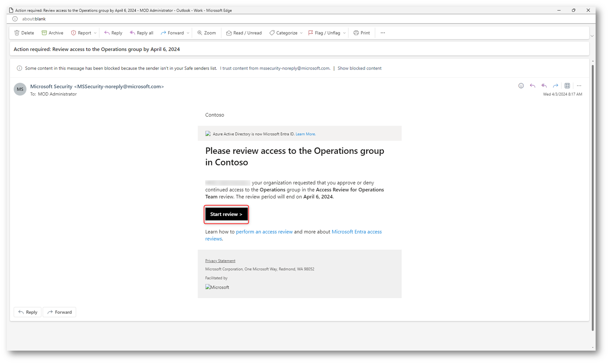Click the email subject line text

[97, 49]
